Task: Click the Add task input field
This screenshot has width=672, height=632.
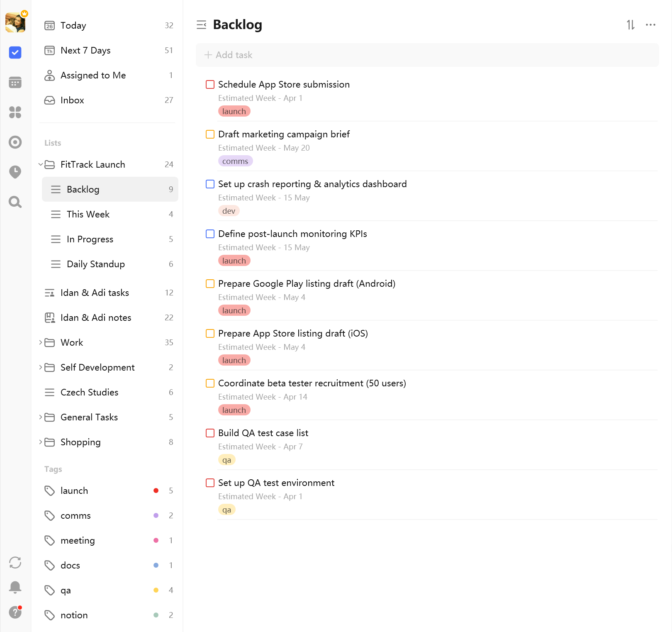Action: point(427,55)
